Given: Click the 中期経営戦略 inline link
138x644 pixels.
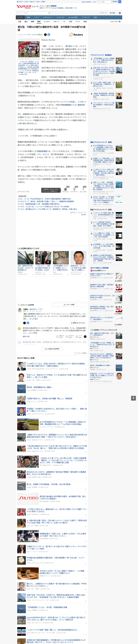Looking at the screenshot, I should [x=42, y=151].
